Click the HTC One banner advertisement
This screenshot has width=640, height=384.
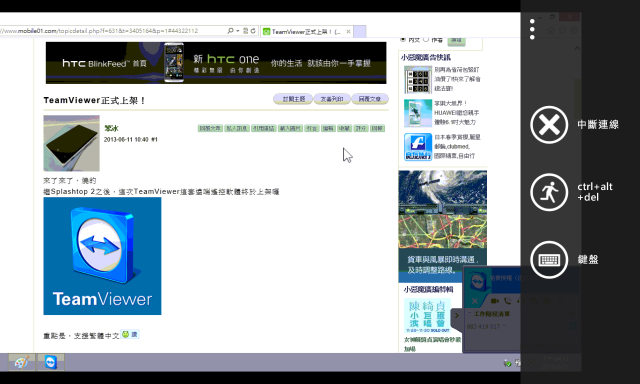point(216,63)
